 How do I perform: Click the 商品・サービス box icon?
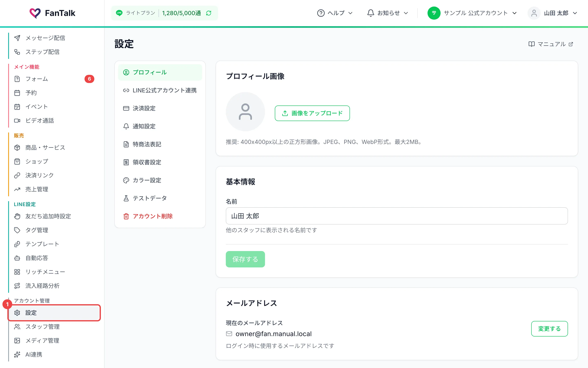(17, 147)
